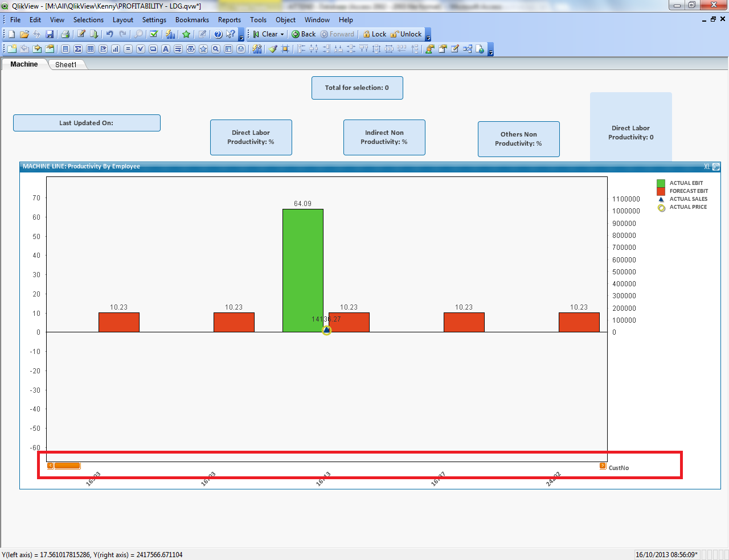Click FORECAST EBIT red legend swatch
The image size is (729, 560).
tap(661, 191)
